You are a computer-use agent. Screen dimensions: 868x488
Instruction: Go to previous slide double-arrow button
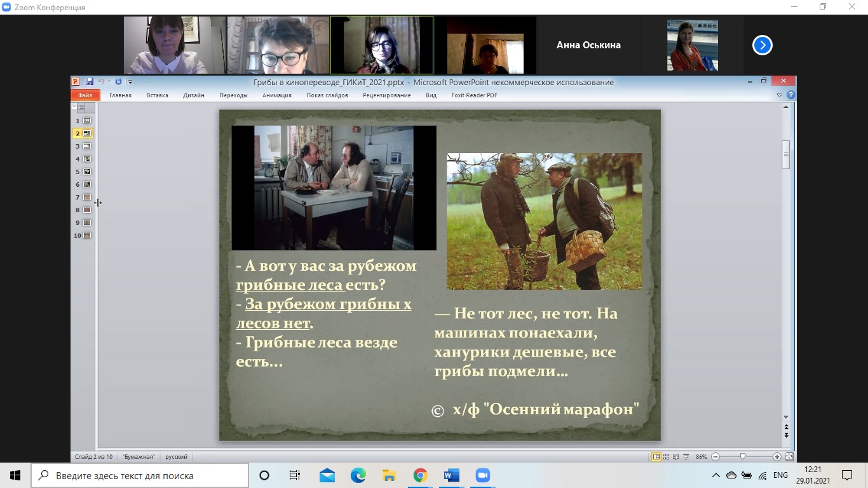click(x=787, y=427)
